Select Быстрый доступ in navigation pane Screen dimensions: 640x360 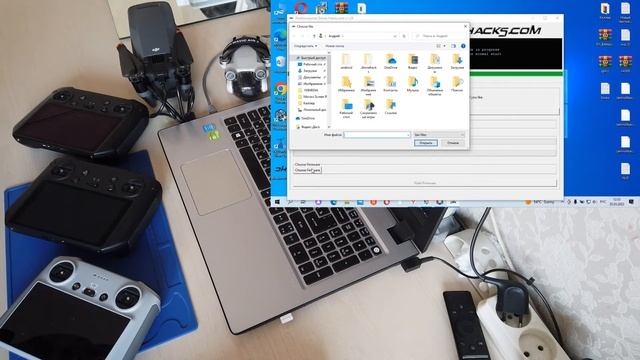(x=311, y=58)
